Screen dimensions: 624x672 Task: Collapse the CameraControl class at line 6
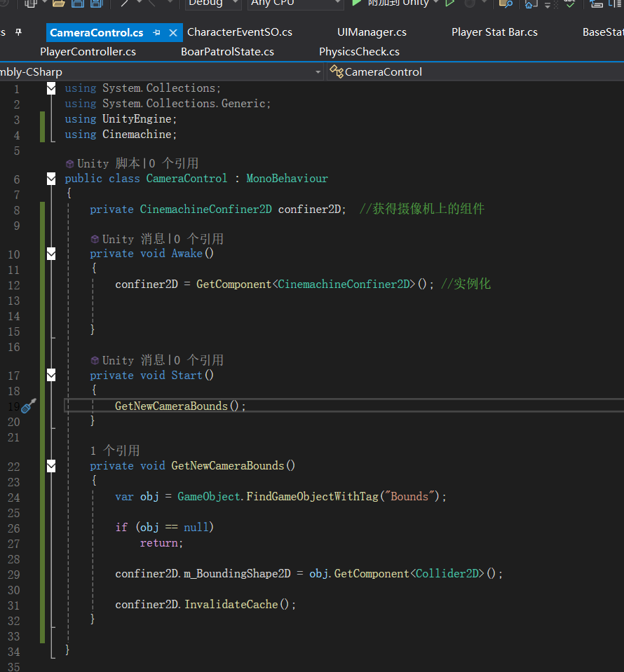point(51,179)
